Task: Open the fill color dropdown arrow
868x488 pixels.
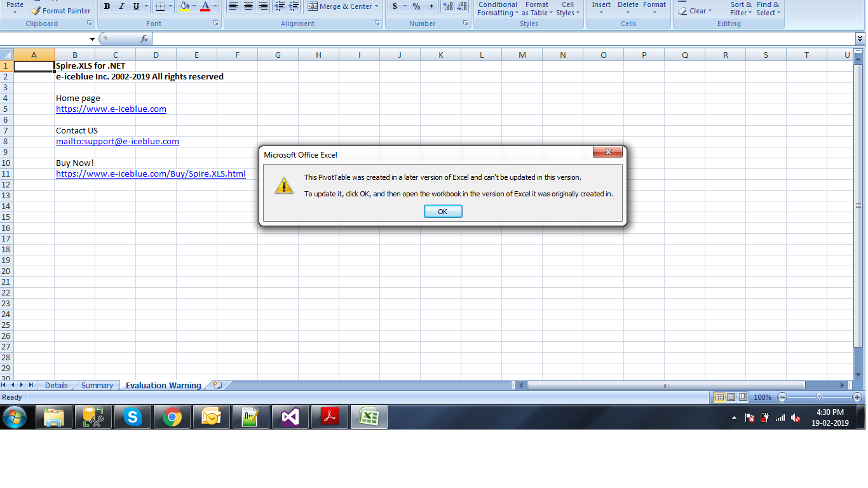Action: click(x=194, y=6)
